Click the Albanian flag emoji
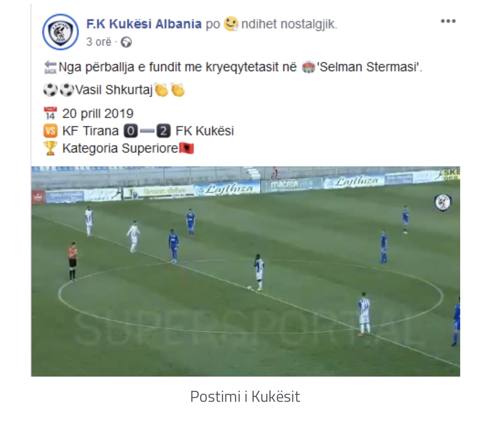504x429 pixels. click(187, 148)
